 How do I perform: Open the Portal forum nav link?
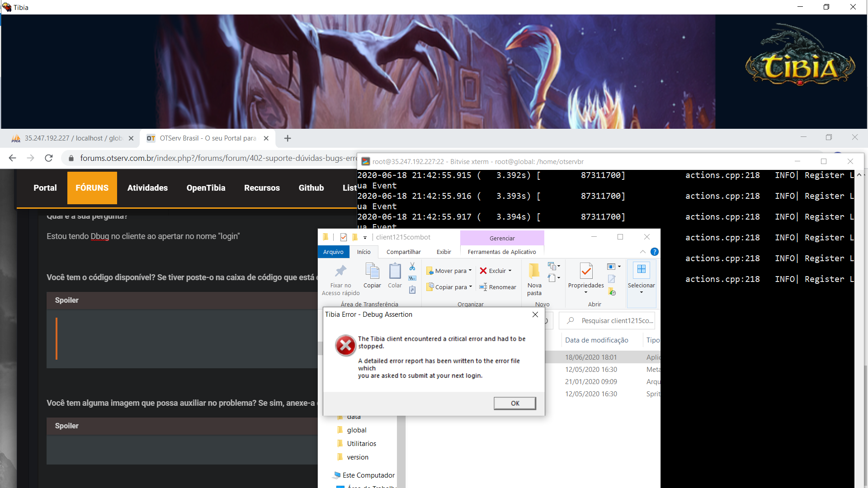(45, 188)
